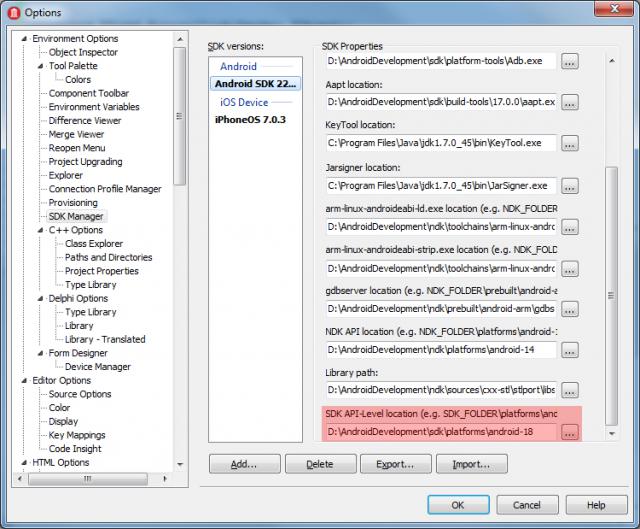Browse for NDK API location with ellipsis button
Image resolution: width=640 pixels, height=529 pixels.
click(570, 350)
